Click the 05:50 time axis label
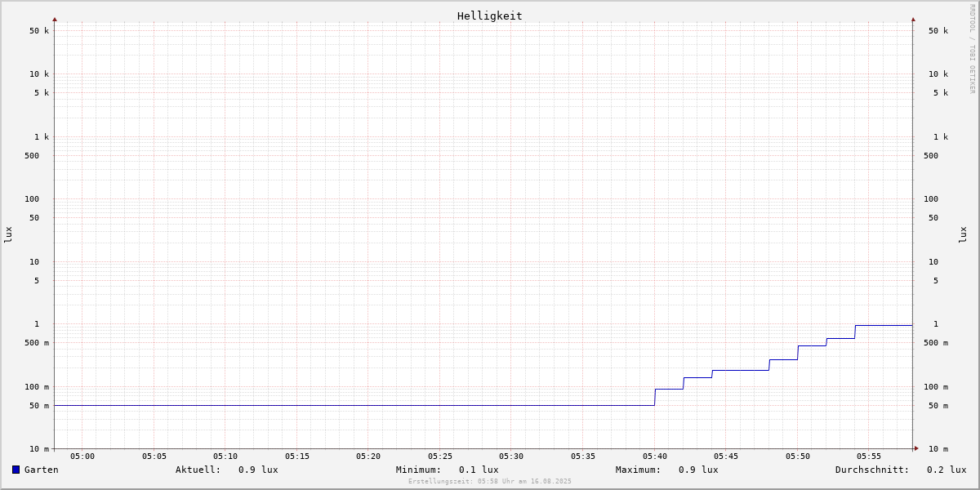Viewport: 980px width, 490px height. click(x=798, y=457)
